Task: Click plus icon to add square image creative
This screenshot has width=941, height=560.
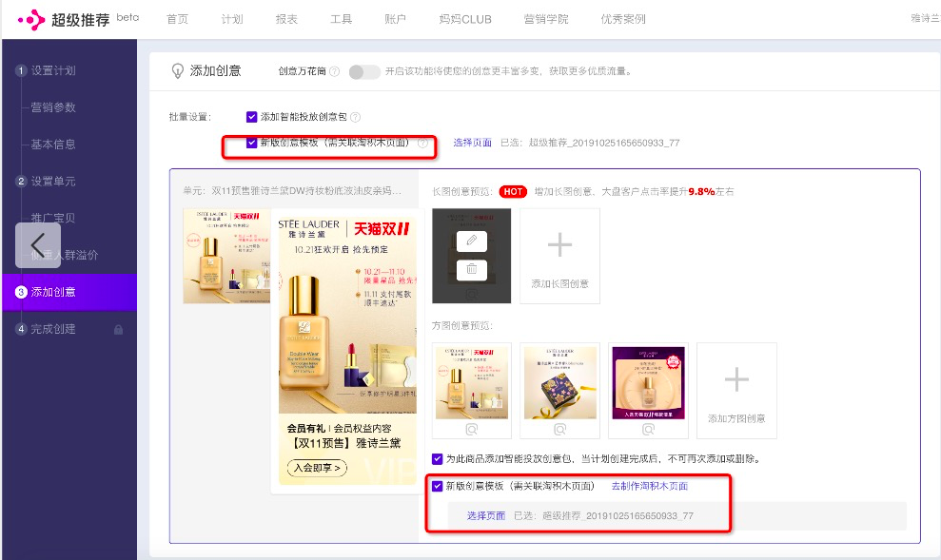Action: 736,379
